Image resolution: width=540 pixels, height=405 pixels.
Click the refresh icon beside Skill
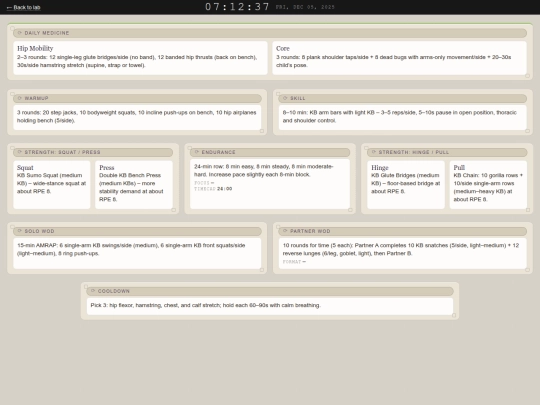pyautogui.click(x=285, y=98)
